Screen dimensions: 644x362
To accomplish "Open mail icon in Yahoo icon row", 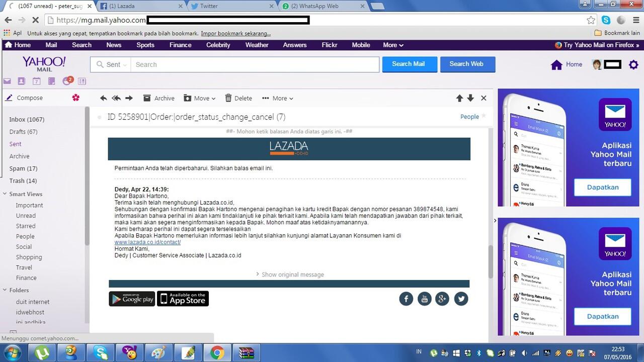I will pos(7,81).
